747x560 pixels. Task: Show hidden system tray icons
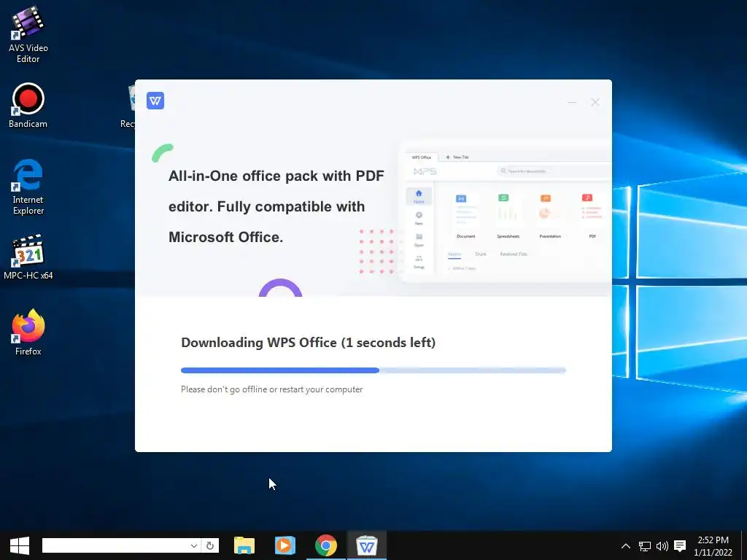(625, 545)
